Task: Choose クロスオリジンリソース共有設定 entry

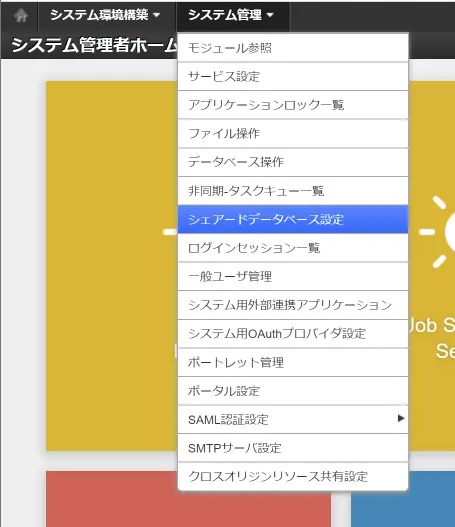Action: pos(293,477)
